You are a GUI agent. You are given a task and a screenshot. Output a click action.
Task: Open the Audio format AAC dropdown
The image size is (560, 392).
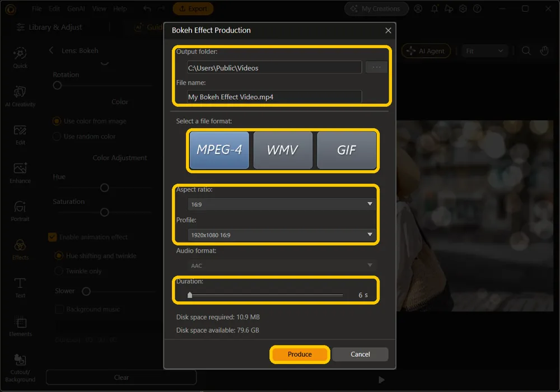[x=282, y=265]
